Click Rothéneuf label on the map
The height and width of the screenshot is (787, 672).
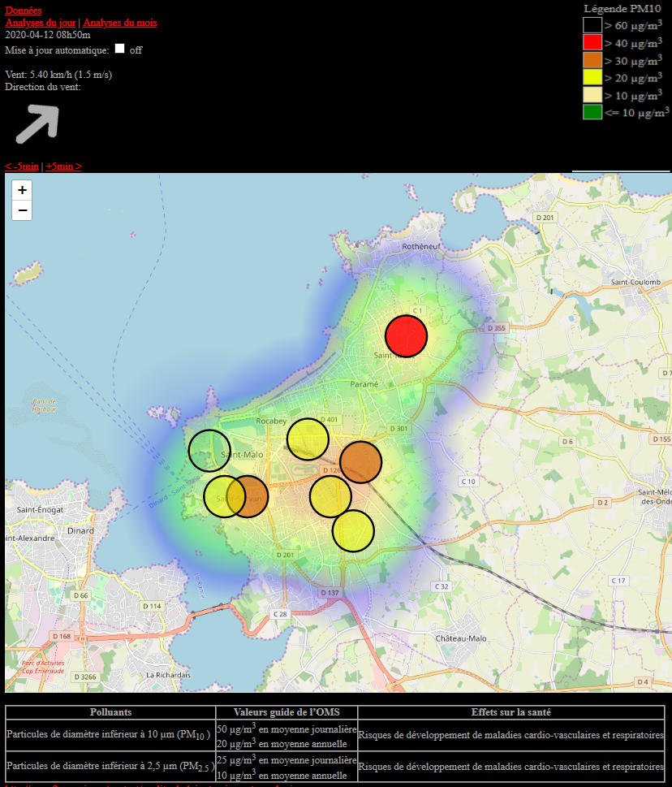pyautogui.click(x=420, y=246)
